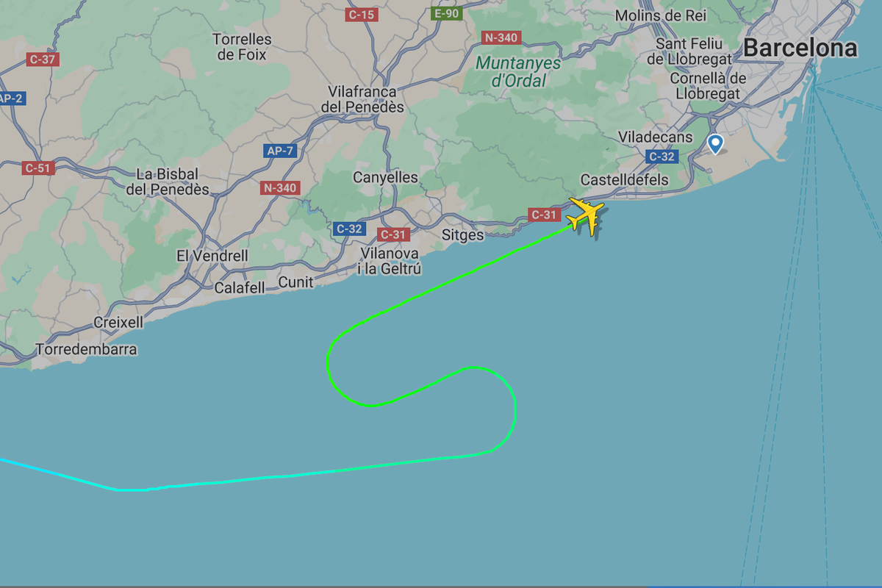Click the green E-90 route shield
Image resolution: width=882 pixels, height=588 pixels.
tap(446, 13)
